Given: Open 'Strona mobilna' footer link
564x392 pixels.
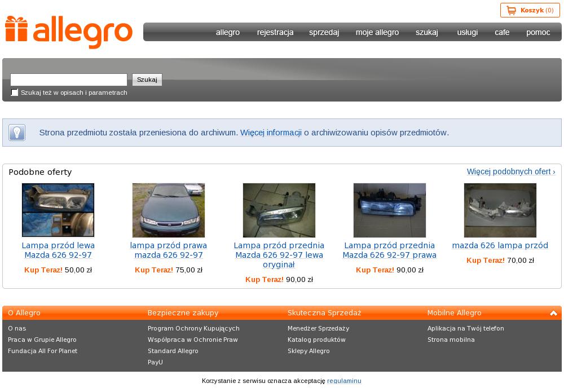Looking at the screenshot, I should pos(451,340).
